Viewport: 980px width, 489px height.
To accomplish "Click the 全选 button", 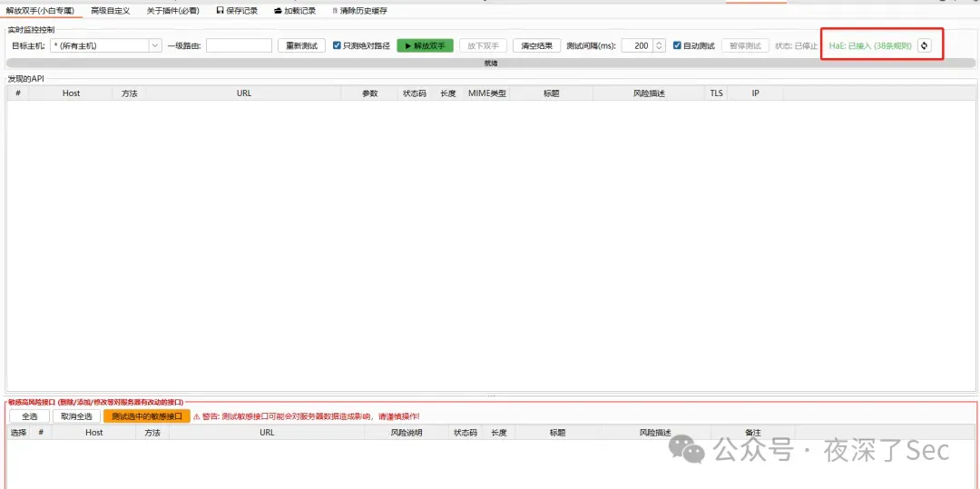I will point(29,416).
